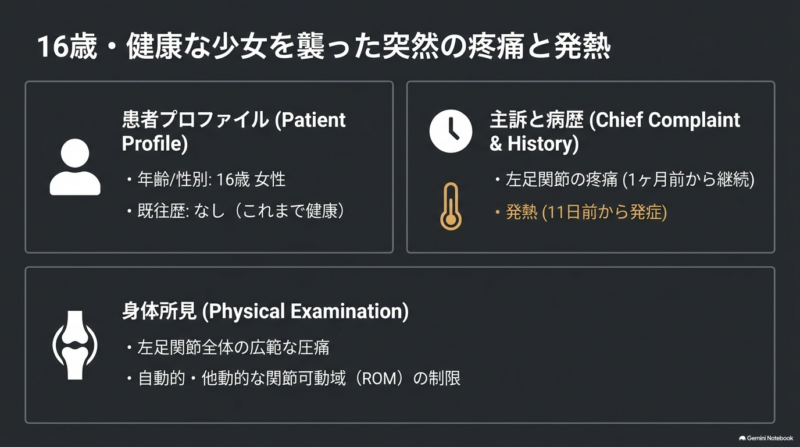Select the 年齢/性別: 16歳 女性 bullet
The height and width of the screenshot is (447, 800).
click(x=206, y=180)
